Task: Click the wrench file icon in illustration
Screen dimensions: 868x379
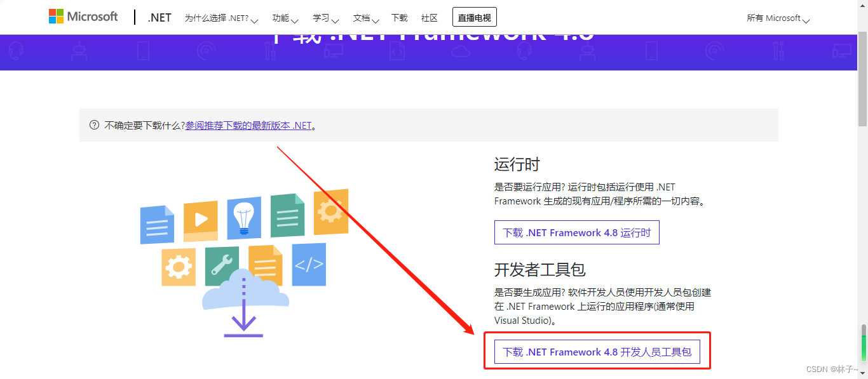Action: pos(222,266)
